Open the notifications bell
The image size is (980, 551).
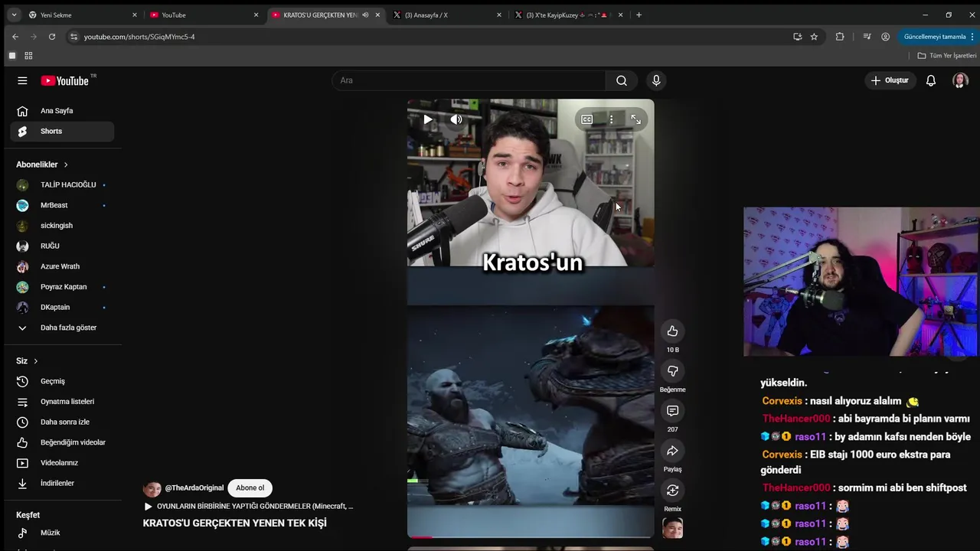931,80
